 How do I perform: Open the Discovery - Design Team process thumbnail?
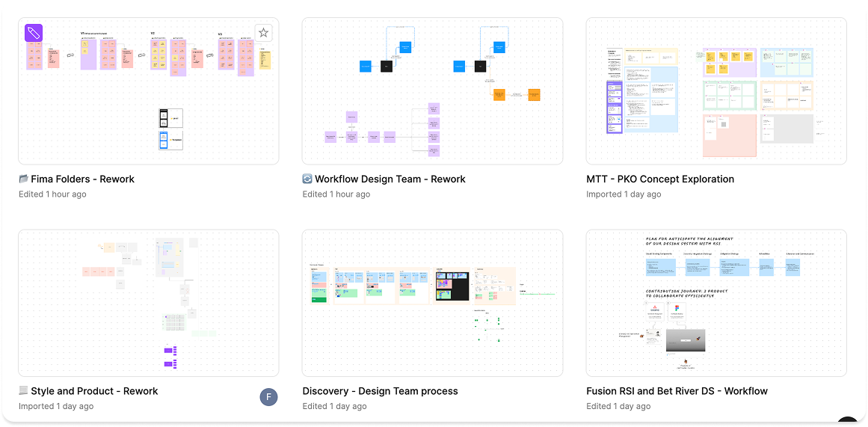(432, 303)
